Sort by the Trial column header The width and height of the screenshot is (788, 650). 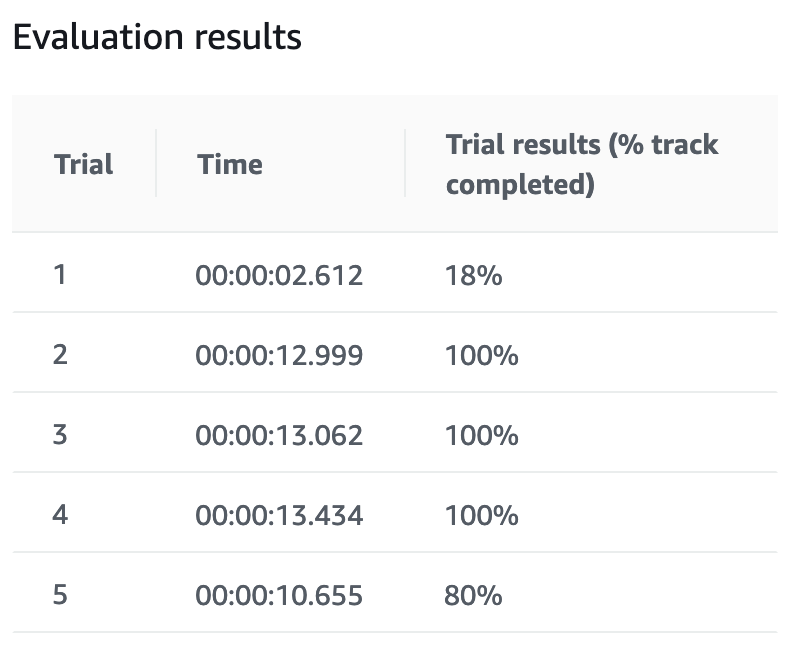(84, 164)
